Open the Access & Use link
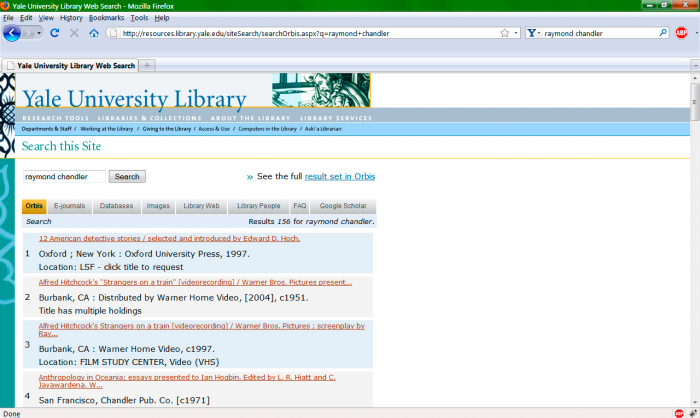700x418 pixels. point(214,129)
